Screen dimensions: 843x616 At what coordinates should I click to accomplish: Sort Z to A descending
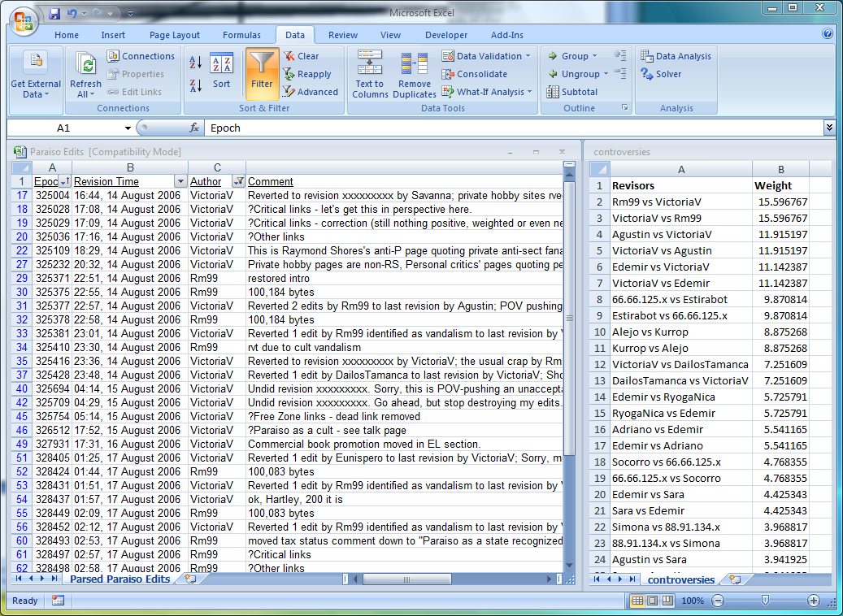point(196,85)
